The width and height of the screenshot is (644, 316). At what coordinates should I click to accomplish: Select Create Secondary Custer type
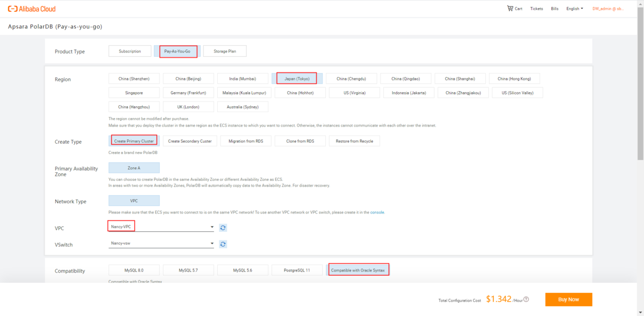point(190,141)
